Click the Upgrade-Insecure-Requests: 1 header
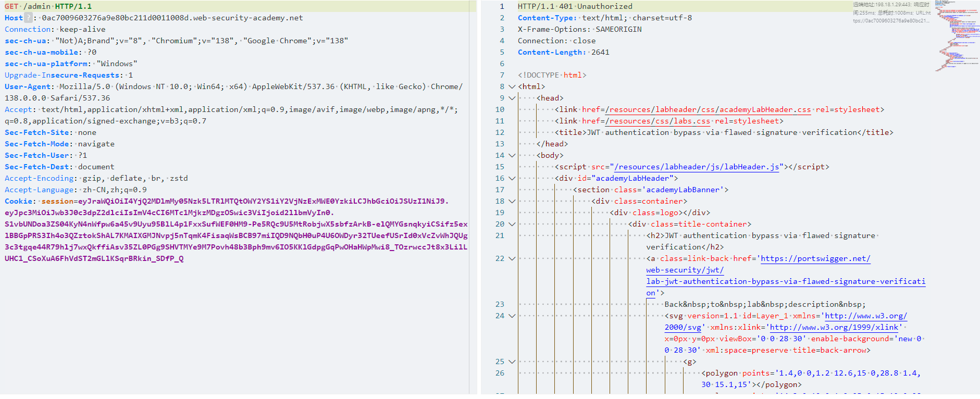 pyautogui.click(x=69, y=75)
